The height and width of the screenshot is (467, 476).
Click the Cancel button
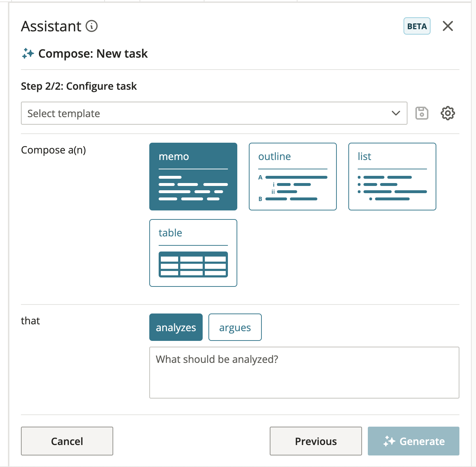(67, 441)
